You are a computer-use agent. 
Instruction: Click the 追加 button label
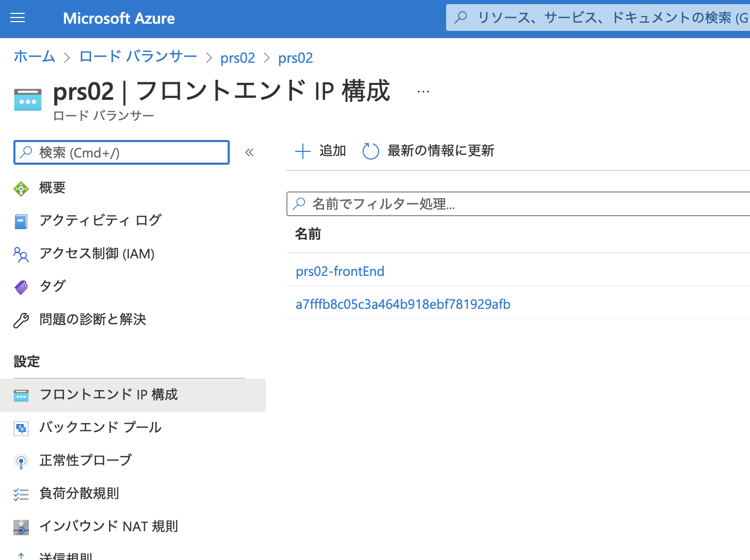(333, 151)
